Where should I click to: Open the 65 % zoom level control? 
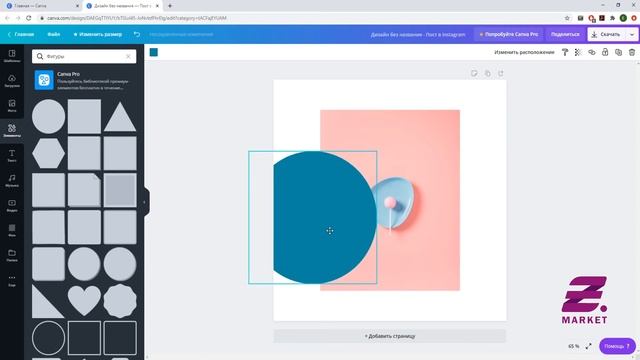tap(573, 346)
